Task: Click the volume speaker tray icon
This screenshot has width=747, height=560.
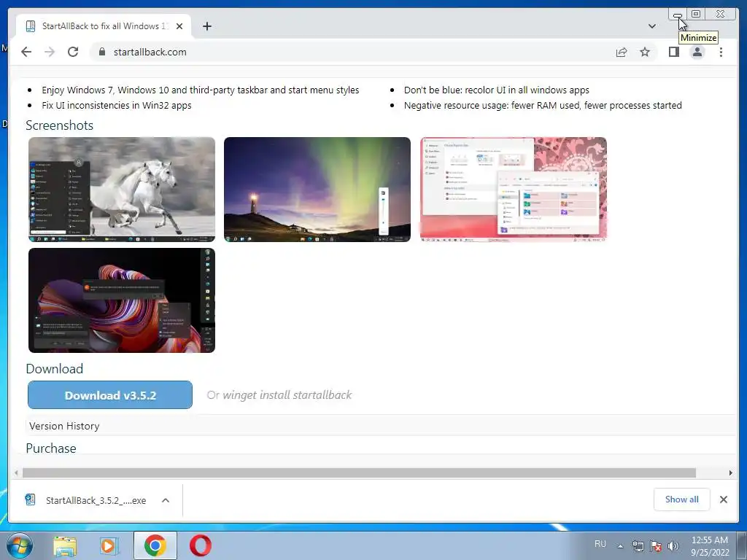Action: pos(673,546)
